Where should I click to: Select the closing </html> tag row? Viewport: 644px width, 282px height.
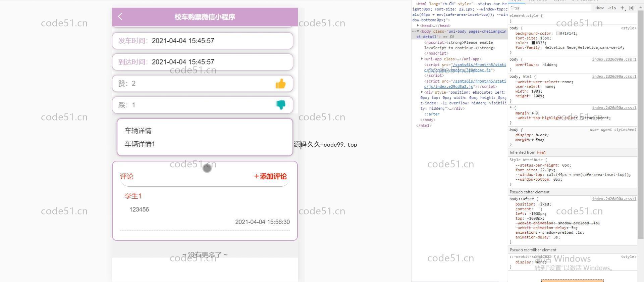coord(424,126)
